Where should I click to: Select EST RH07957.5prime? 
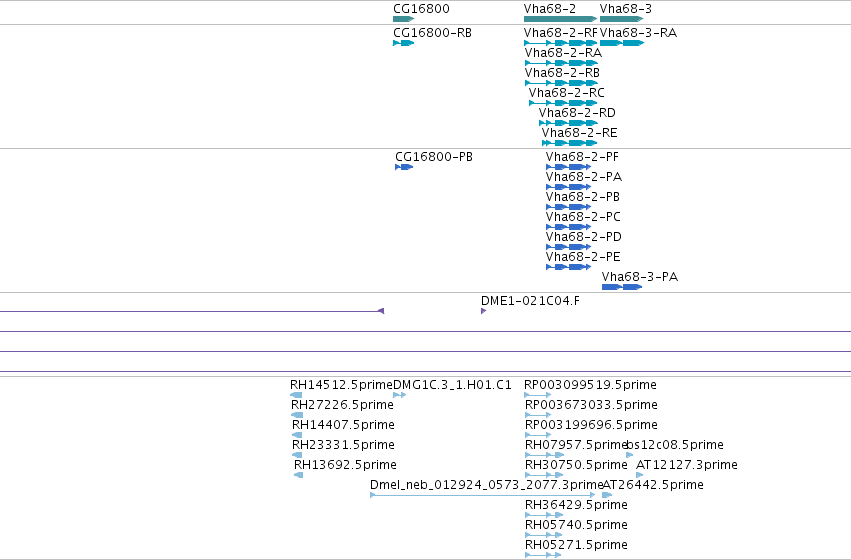coord(576,446)
